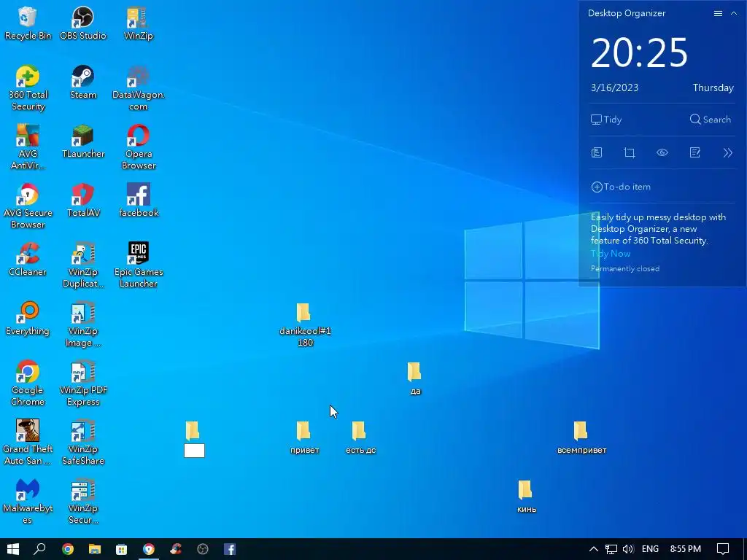
Task: Click the folder rename text box
Action: click(x=194, y=451)
